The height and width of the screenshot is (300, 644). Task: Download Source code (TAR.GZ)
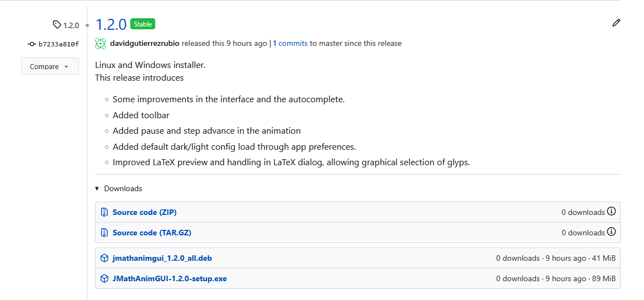click(x=152, y=233)
